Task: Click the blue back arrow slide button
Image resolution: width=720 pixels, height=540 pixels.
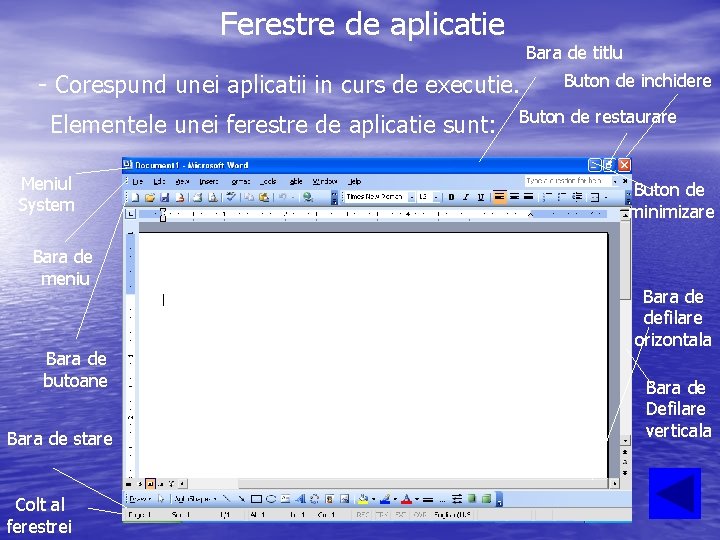Action: coord(675,494)
